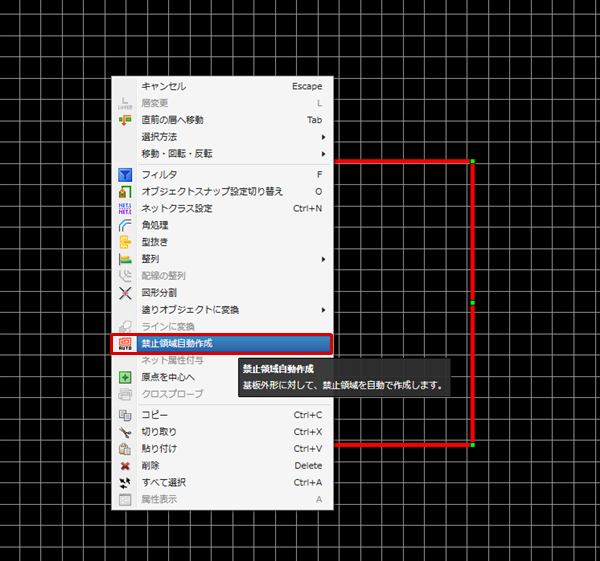The width and height of the screenshot is (600, 561).
Task: Click the copy icon
Action: 125,415
